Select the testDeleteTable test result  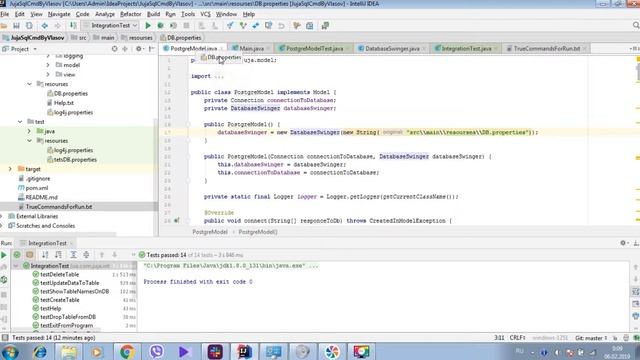[60, 275]
